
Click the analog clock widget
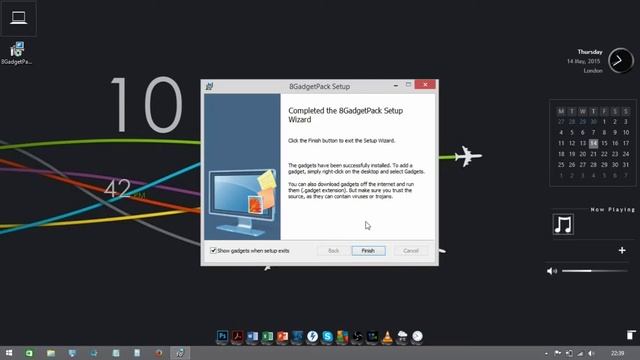click(621, 61)
